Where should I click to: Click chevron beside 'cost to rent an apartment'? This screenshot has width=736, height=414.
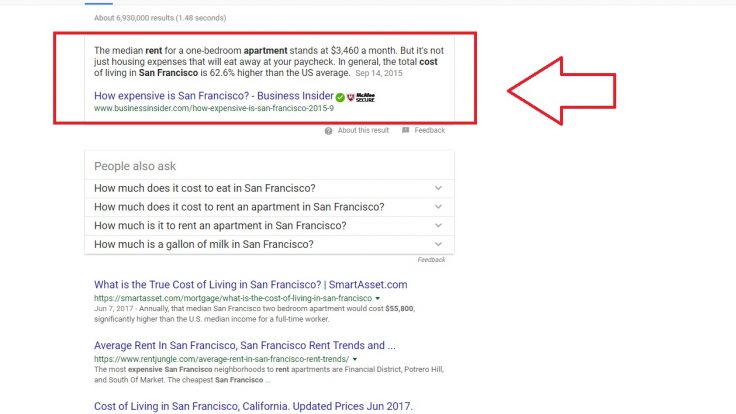coord(438,207)
